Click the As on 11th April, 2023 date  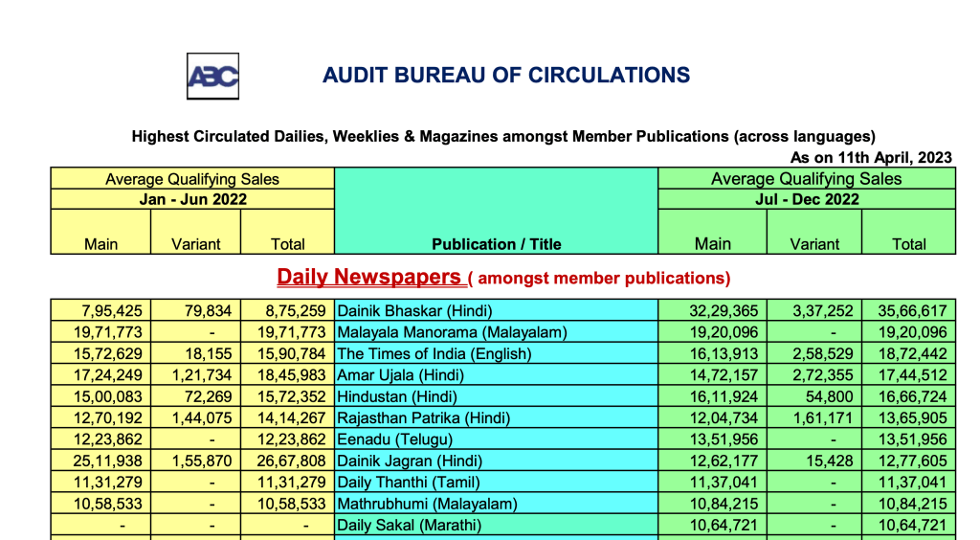pyautogui.click(x=871, y=157)
